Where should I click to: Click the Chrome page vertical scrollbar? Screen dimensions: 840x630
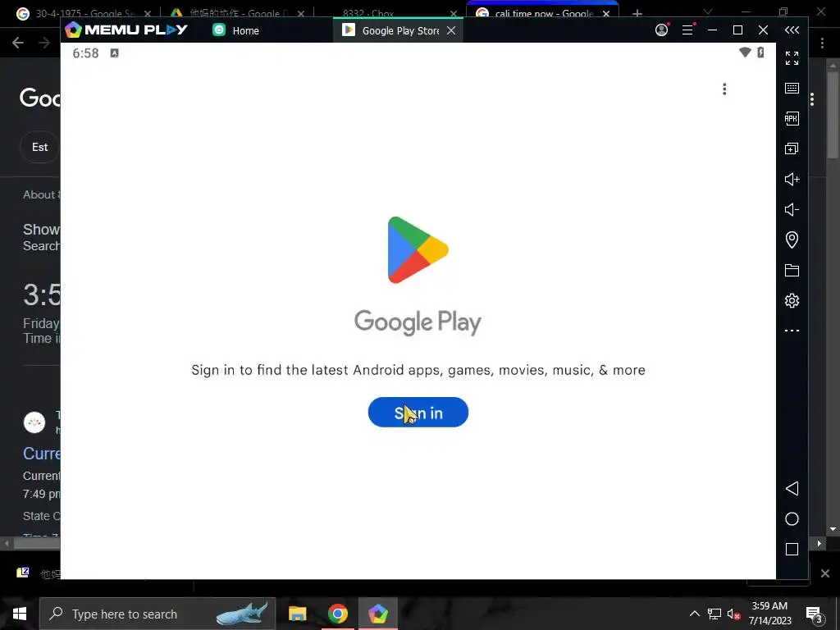[833, 115]
